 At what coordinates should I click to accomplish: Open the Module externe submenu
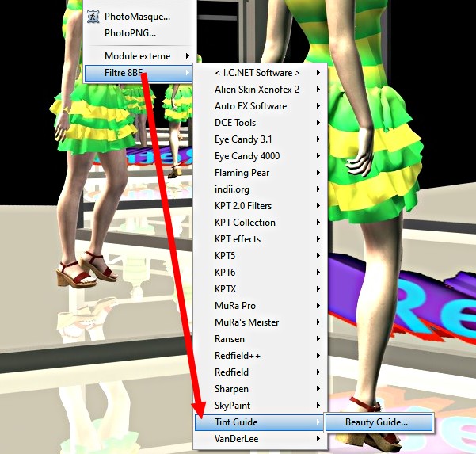tap(139, 56)
